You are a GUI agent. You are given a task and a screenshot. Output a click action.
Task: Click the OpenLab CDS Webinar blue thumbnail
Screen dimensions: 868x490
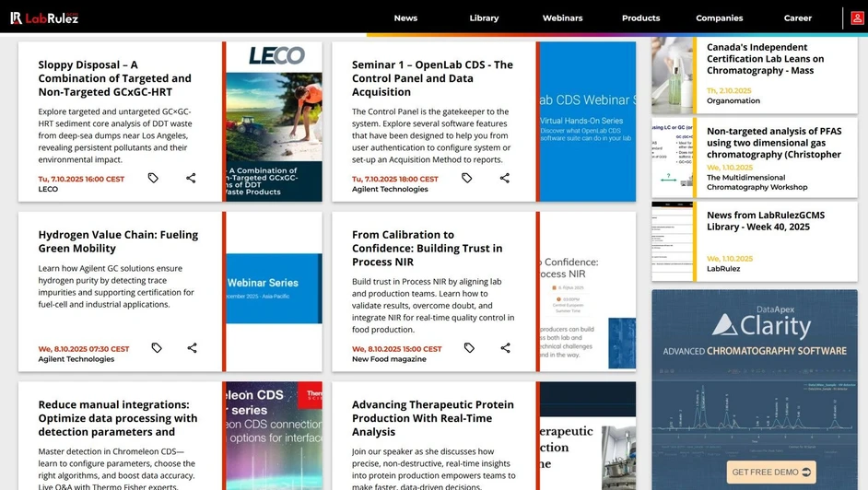pos(588,122)
